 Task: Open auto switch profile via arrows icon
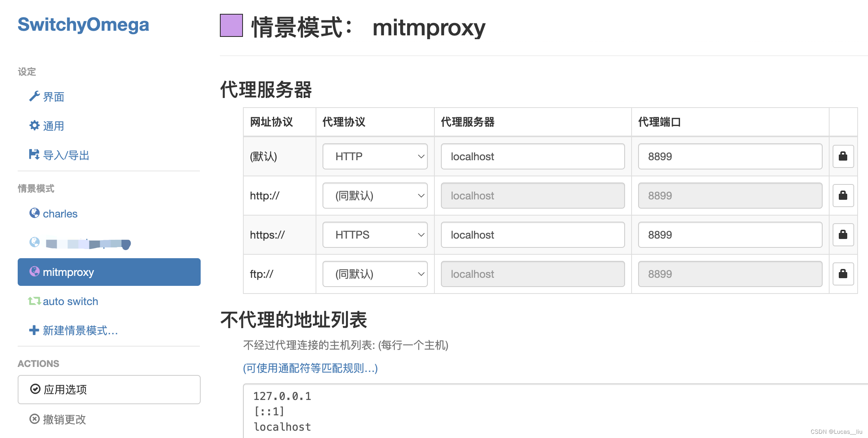click(34, 301)
